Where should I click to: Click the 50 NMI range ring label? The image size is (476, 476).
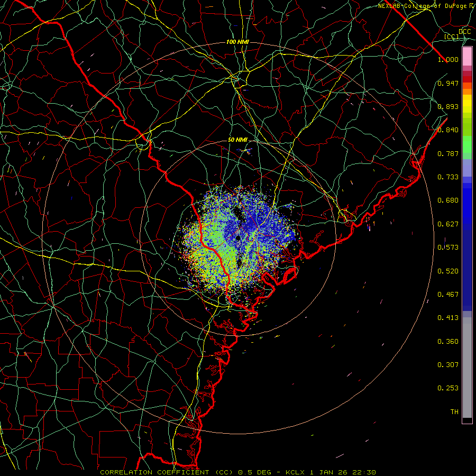[x=237, y=140]
